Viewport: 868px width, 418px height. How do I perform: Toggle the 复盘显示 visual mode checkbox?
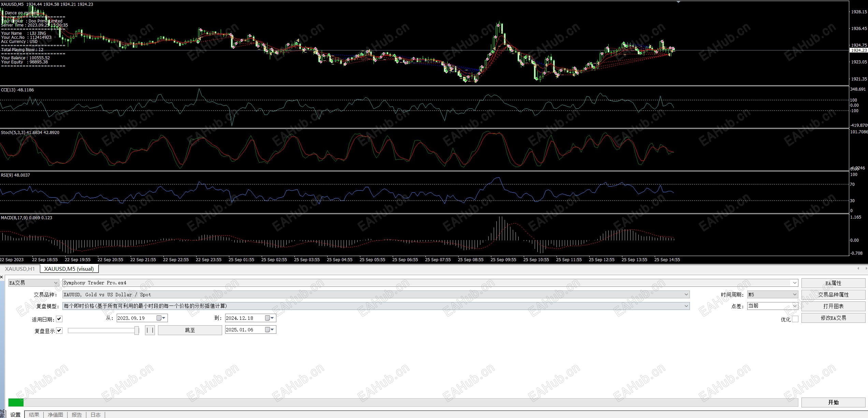[x=59, y=331]
